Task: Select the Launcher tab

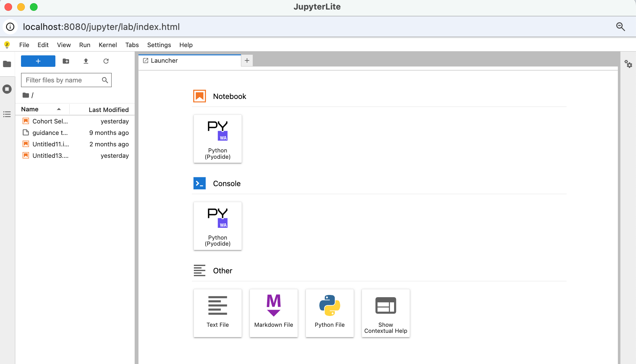Action: pos(190,60)
